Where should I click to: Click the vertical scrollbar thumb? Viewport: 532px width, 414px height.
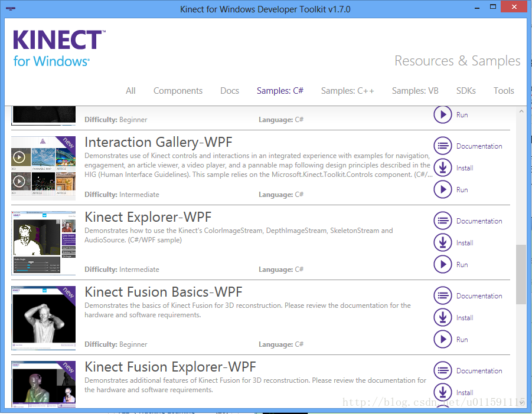521,274
